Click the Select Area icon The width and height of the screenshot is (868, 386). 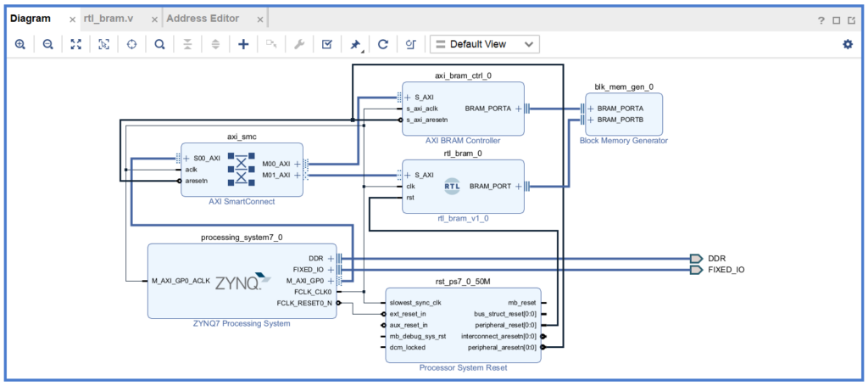pos(103,44)
